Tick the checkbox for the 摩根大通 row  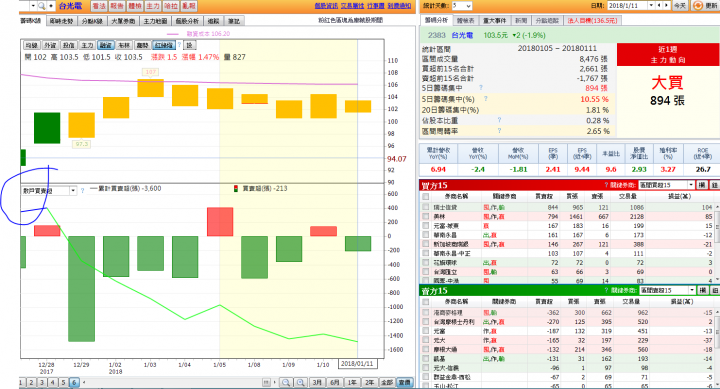[x=426, y=350]
